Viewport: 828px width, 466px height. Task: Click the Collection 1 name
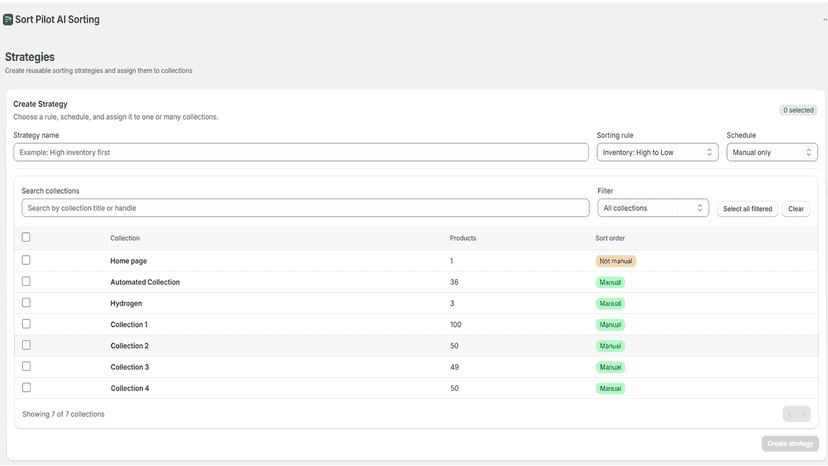[x=129, y=324]
